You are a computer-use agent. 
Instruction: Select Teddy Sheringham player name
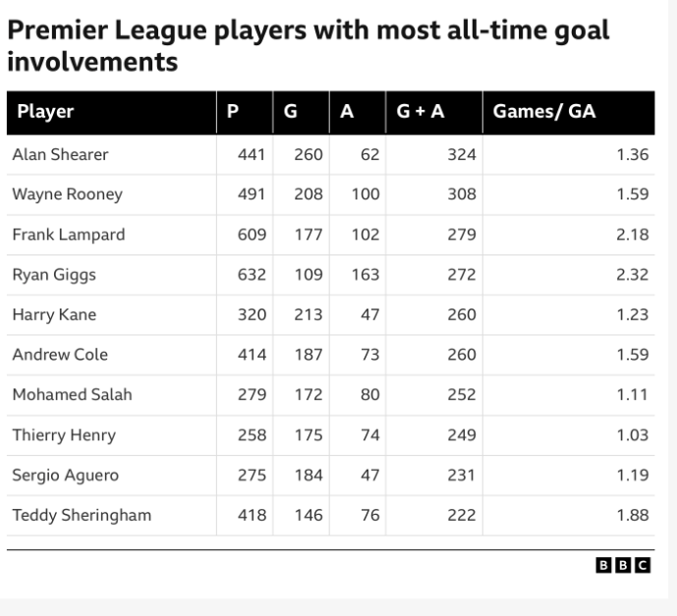(x=82, y=515)
